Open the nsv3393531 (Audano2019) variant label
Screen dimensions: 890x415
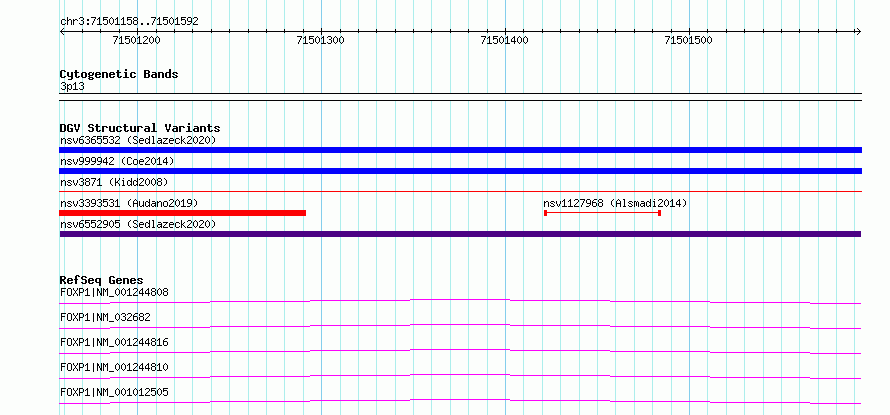click(129, 203)
